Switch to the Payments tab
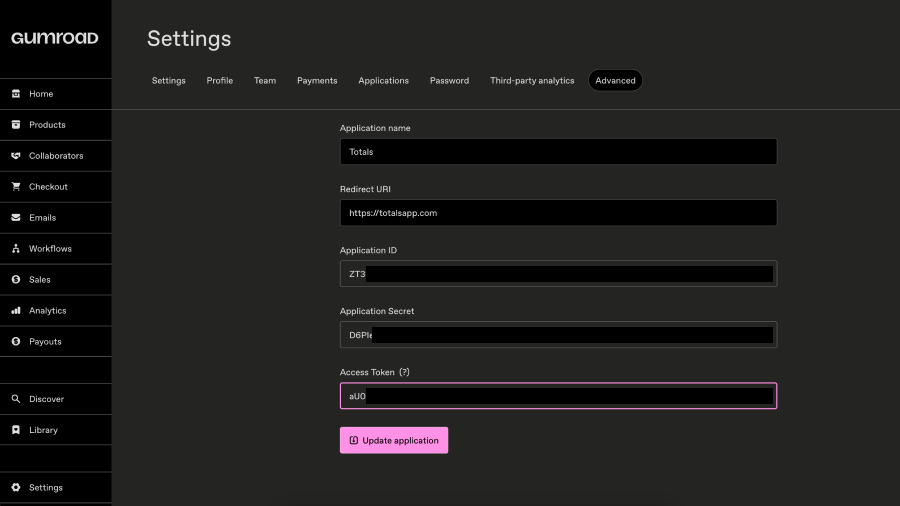 317,80
